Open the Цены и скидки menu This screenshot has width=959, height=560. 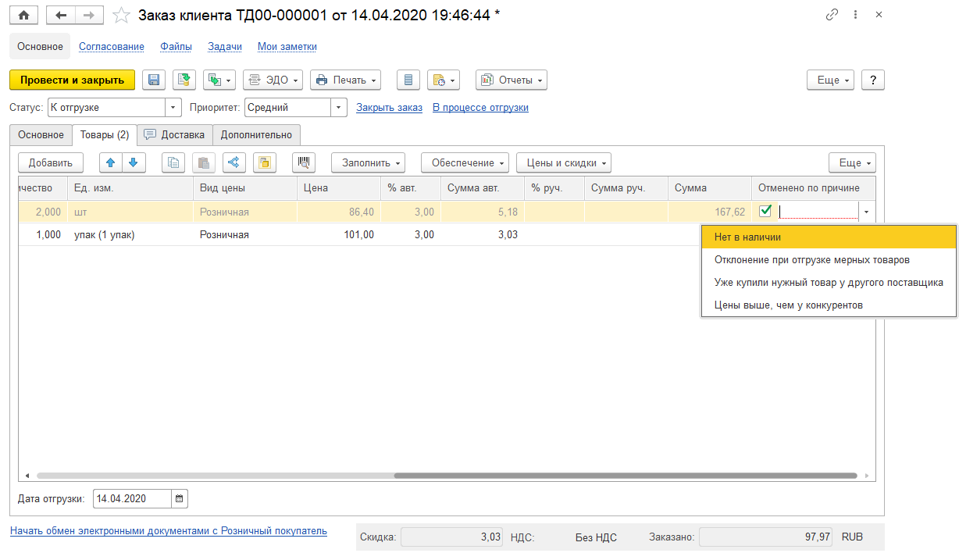[x=564, y=162]
